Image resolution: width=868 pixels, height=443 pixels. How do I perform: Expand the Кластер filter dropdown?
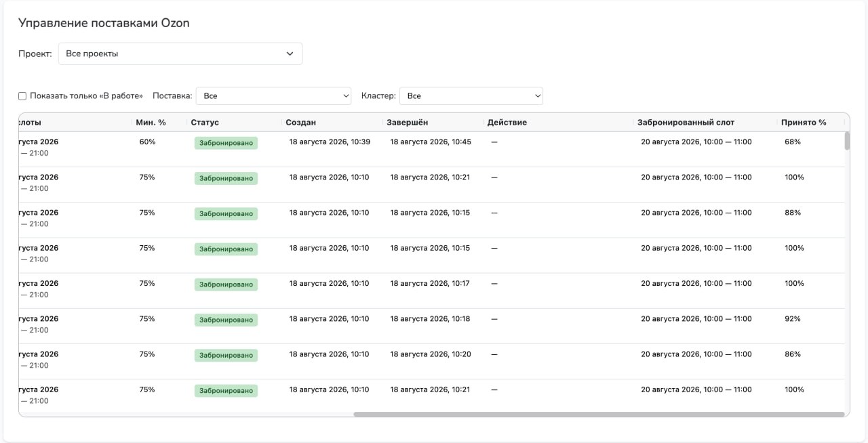click(x=471, y=96)
